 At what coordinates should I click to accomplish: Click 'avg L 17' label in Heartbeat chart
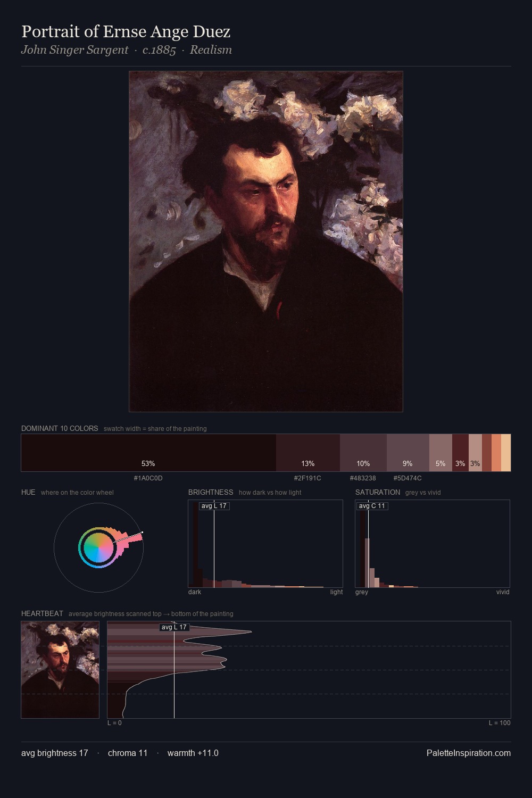coord(174,627)
